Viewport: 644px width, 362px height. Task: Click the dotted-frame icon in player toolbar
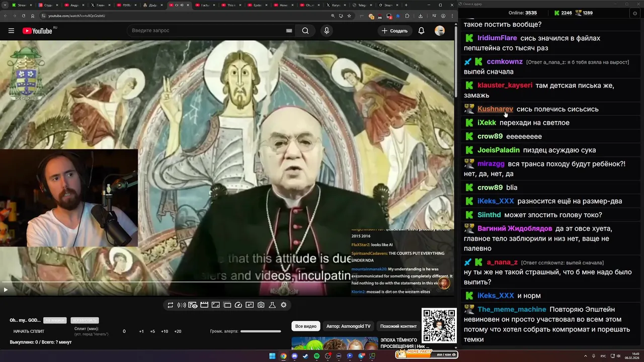coord(227,305)
